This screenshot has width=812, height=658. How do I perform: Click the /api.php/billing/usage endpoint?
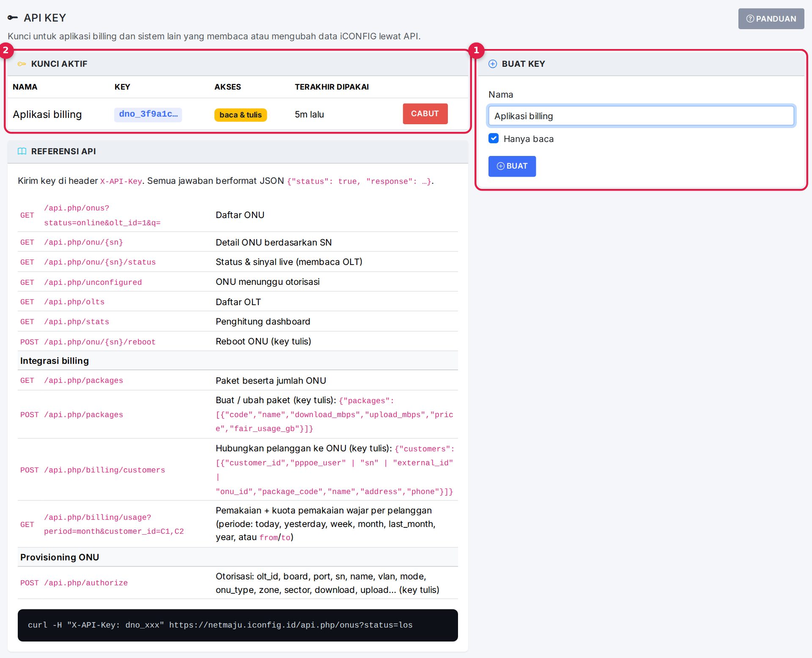tap(114, 524)
